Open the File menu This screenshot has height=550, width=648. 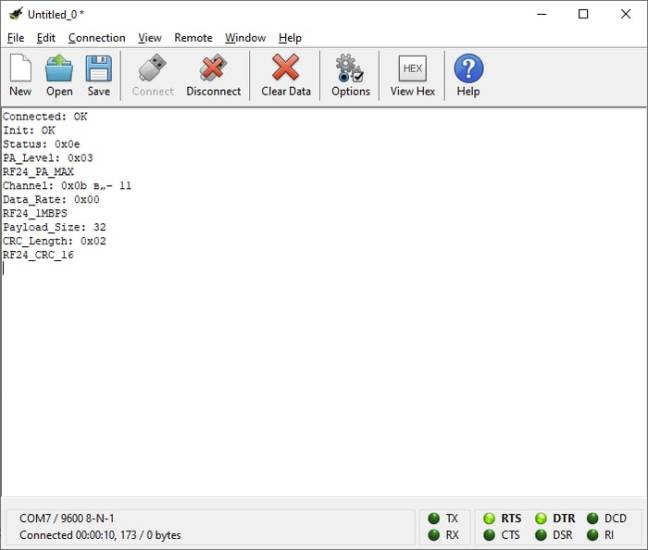click(15, 38)
